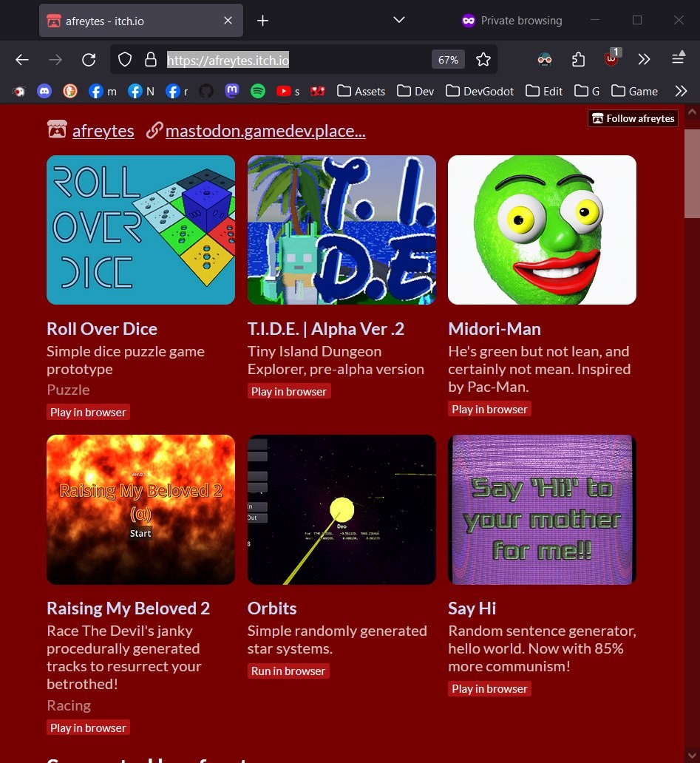
Task: Click the Puzzle genre text under Roll Over Dice
Action: pos(68,390)
